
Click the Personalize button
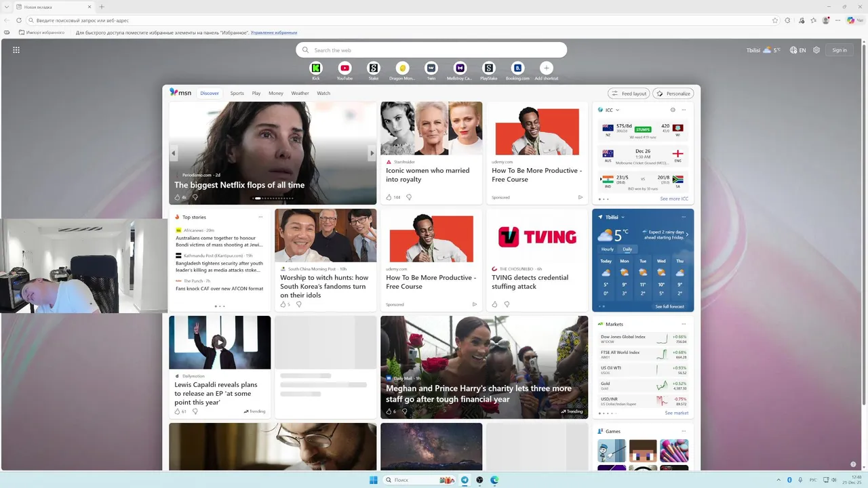pyautogui.click(x=673, y=94)
